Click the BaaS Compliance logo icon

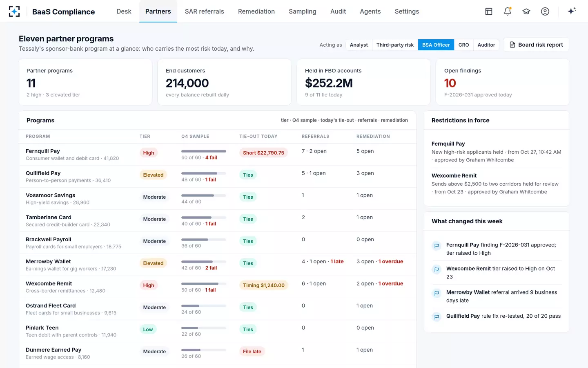tap(14, 11)
